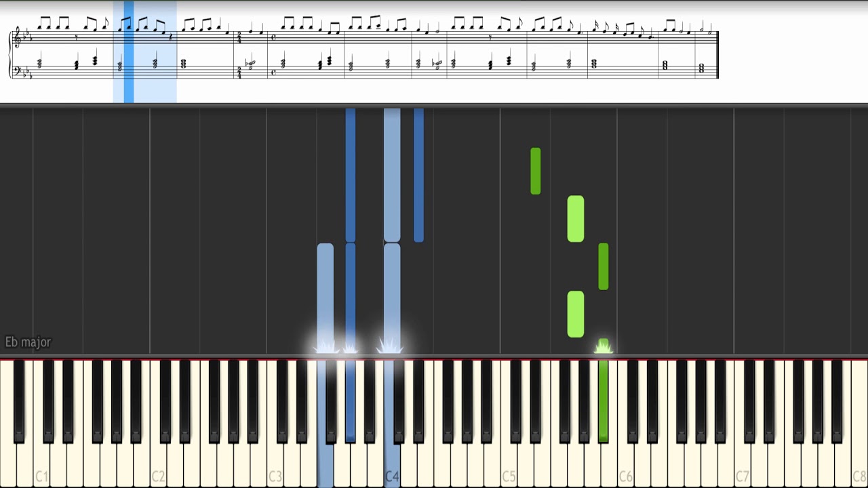
Task: Click the blue highlighted A-flat3 black key
Action: 351,401
